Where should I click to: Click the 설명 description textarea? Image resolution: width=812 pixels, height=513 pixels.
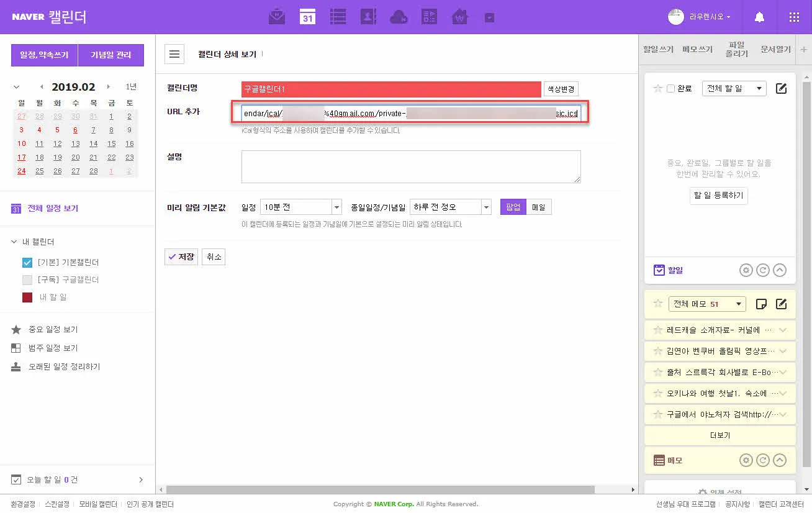[411, 166]
